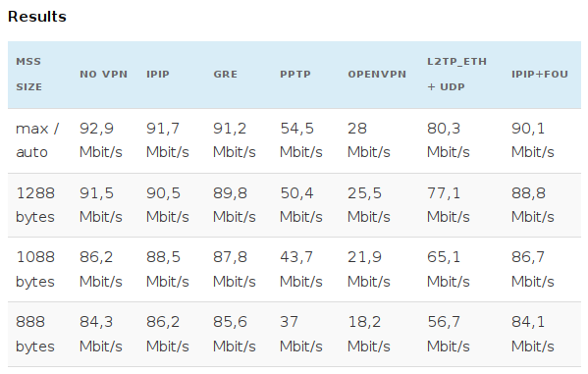The height and width of the screenshot is (374, 588).
Task: Select the 37 Mbit/s PPTP cell
Action: coord(301,334)
